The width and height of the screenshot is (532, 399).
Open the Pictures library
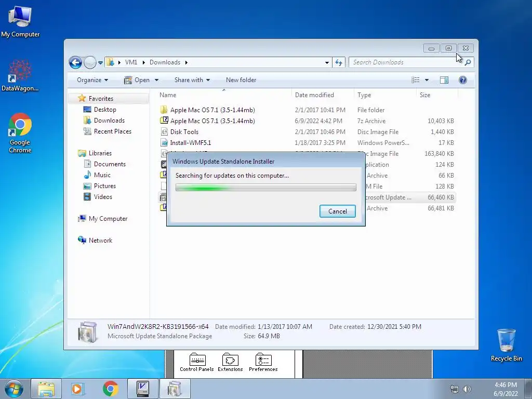104,185
